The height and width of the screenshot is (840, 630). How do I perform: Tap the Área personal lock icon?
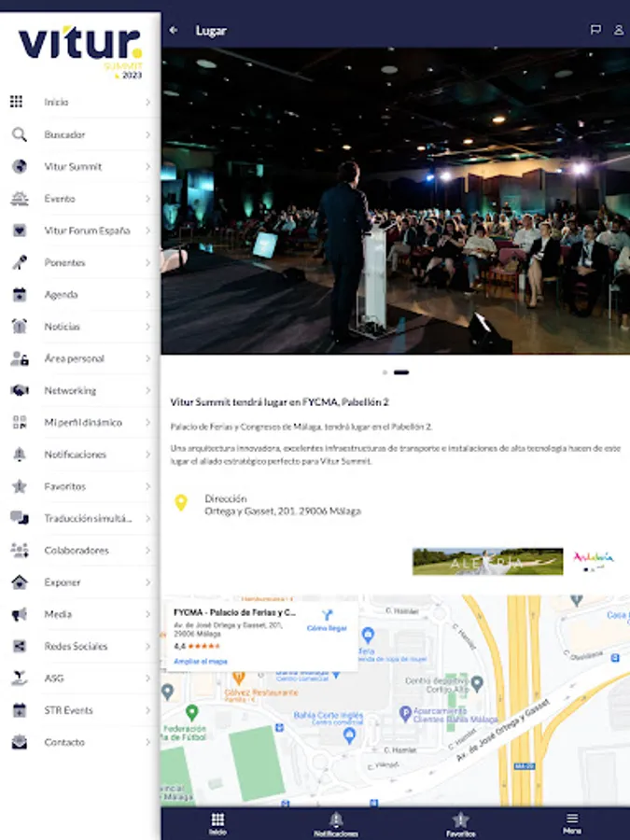click(x=20, y=358)
